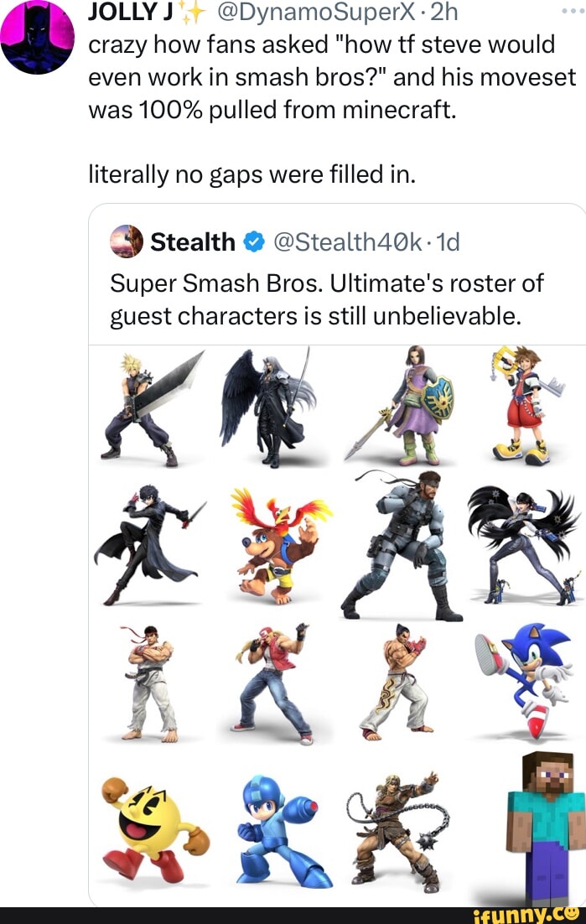Select the Sonic the Hedgehog character image
The image size is (586, 924).
pyautogui.click(x=526, y=676)
